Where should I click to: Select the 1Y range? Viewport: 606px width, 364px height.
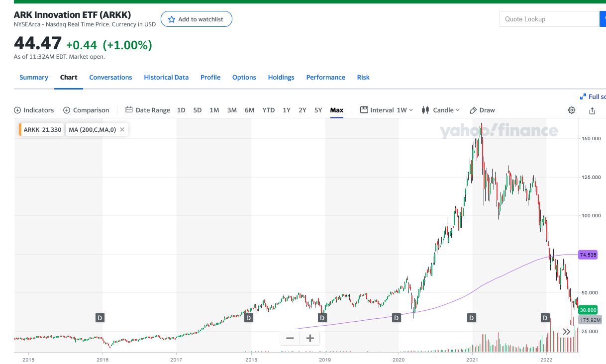click(287, 110)
